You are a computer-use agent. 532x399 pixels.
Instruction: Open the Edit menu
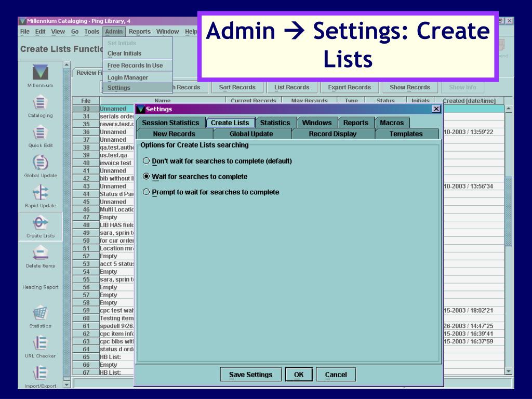(x=40, y=32)
